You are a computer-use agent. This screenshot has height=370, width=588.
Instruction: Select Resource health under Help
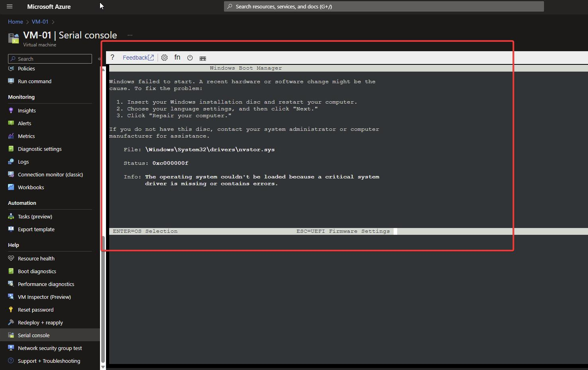click(x=36, y=258)
